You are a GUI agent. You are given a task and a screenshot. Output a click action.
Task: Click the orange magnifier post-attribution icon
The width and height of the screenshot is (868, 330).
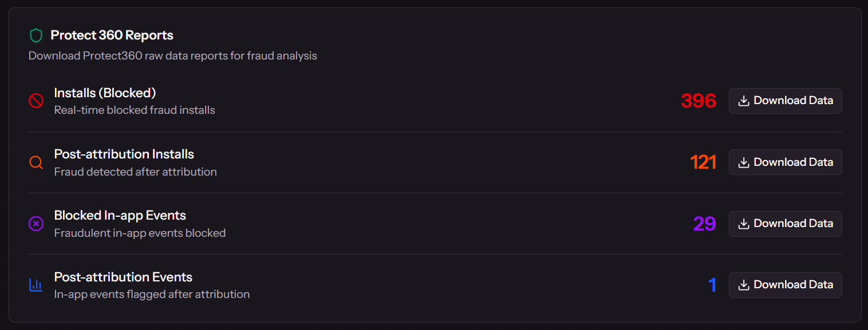coord(36,162)
